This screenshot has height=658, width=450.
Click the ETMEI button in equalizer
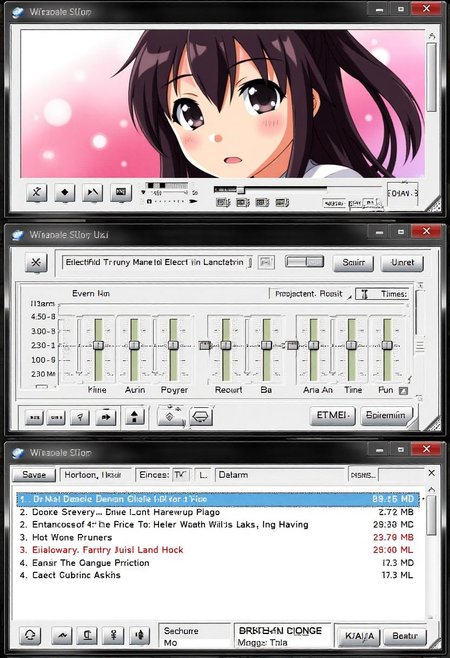tap(332, 415)
